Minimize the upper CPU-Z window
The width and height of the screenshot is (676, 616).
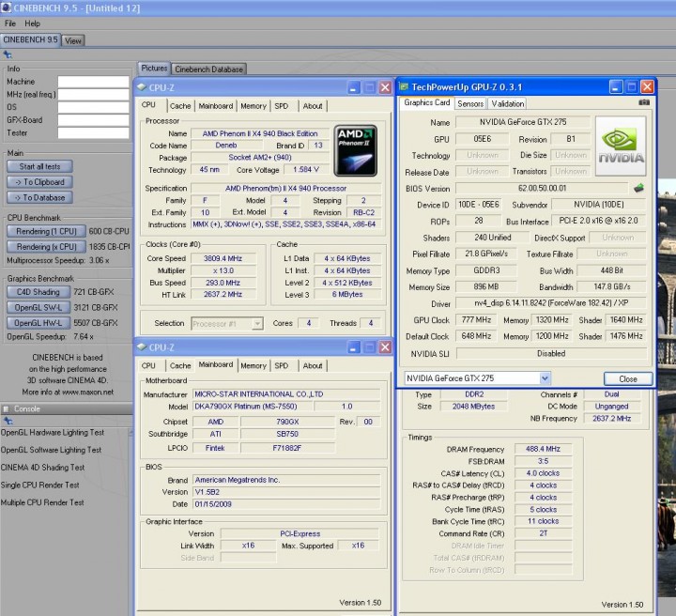353,87
